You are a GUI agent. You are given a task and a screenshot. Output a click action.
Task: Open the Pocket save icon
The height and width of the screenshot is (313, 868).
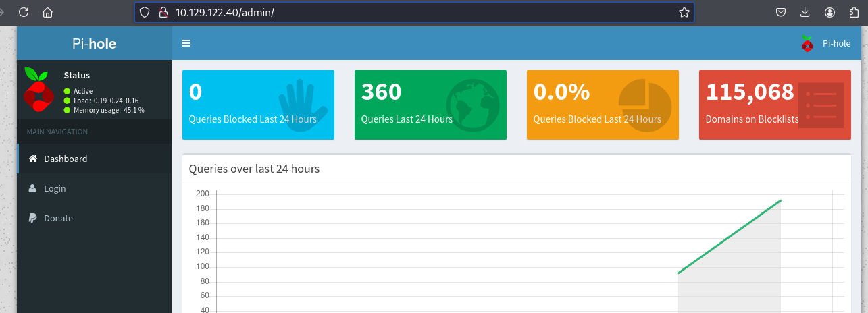click(780, 12)
